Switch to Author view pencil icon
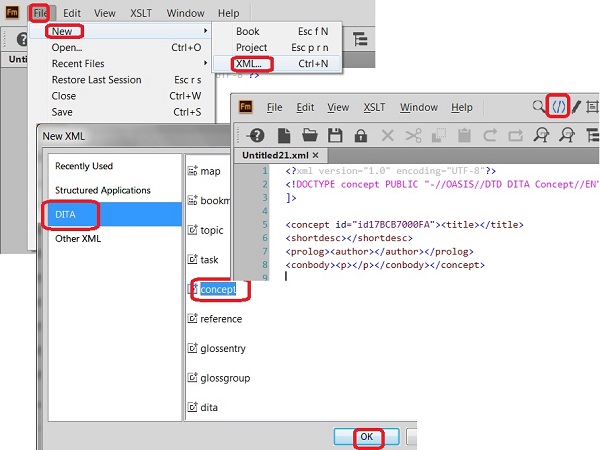 click(576, 107)
